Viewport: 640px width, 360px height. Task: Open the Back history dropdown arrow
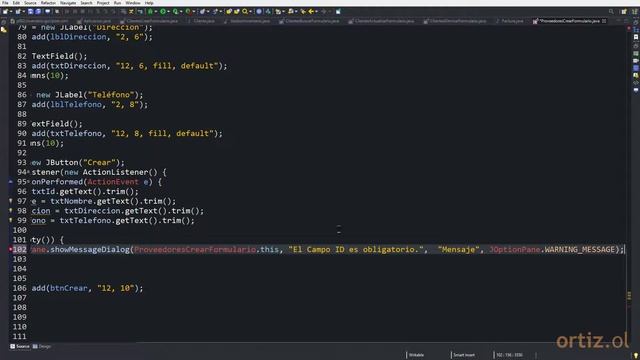click(x=316, y=11)
